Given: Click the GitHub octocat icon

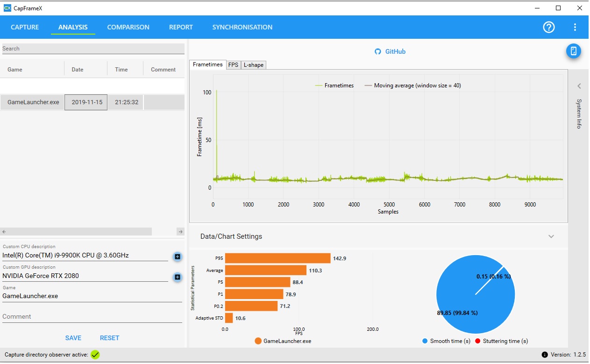Looking at the screenshot, I should click(x=378, y=51).
